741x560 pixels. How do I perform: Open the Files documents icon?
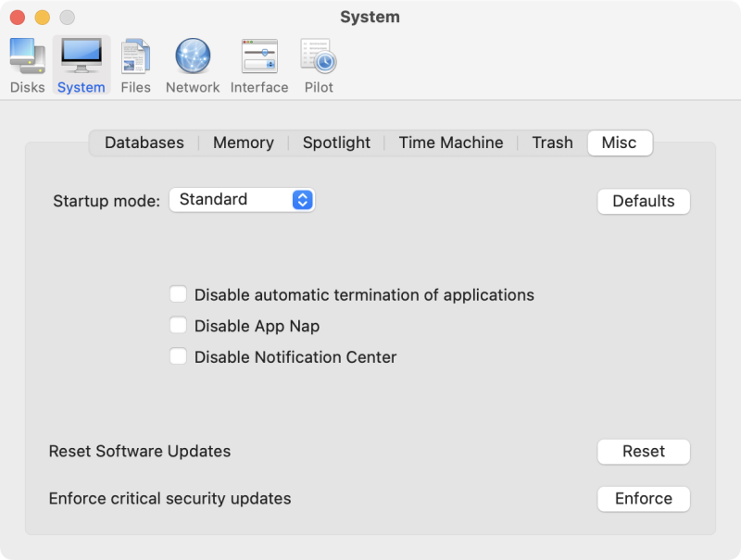pos(135,56)
